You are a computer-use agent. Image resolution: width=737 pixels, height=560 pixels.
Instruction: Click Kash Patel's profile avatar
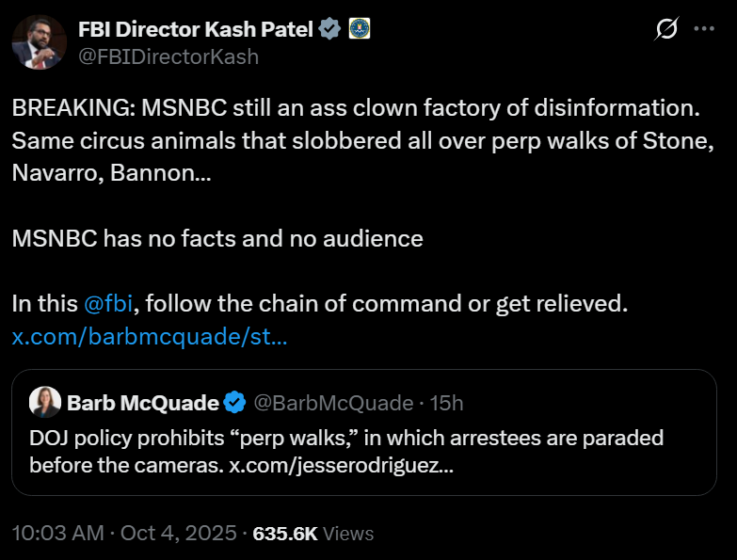click(x=39, y=42)
